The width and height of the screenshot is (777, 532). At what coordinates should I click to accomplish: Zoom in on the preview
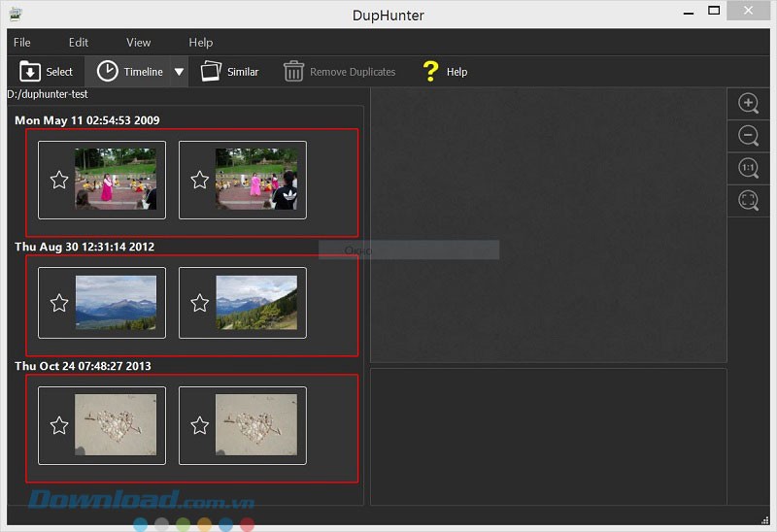(748, 104)
